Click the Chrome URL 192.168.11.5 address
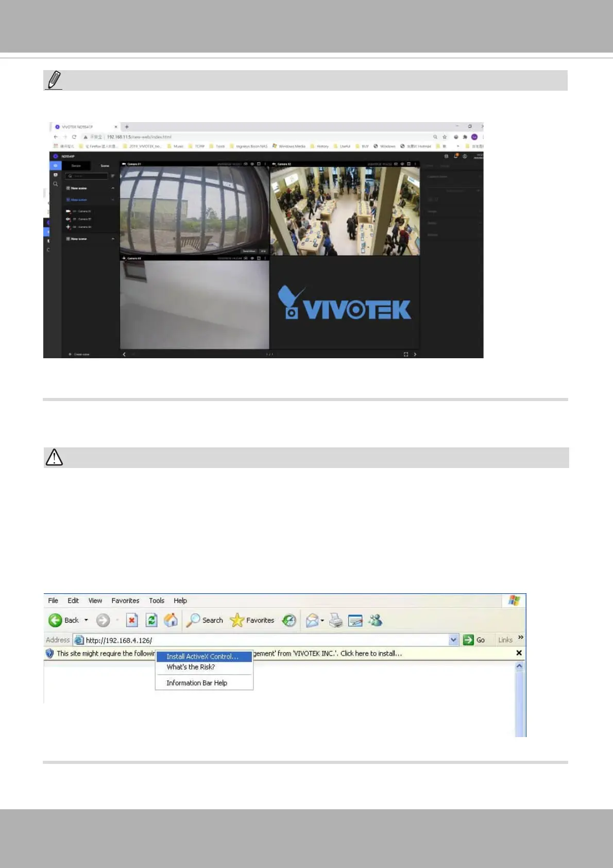 (139, 137)
